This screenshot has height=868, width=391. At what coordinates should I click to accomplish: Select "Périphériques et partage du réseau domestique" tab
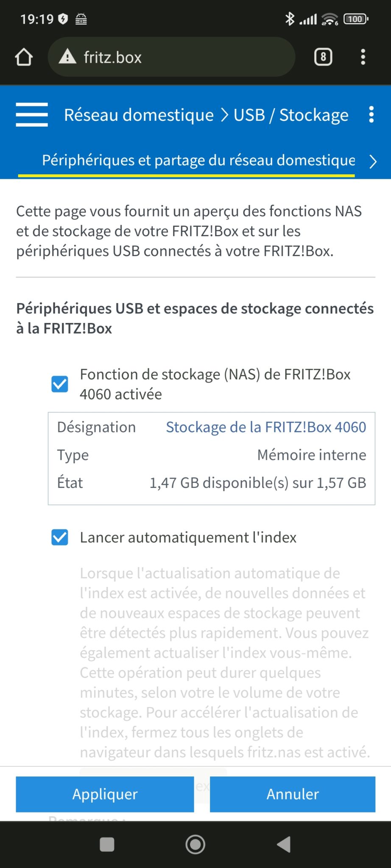198,161
